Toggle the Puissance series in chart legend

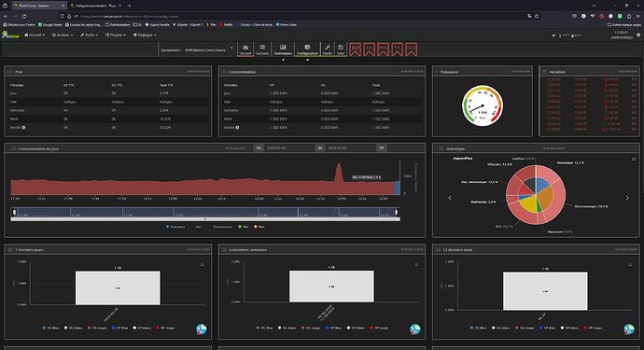click(x=175, y=227)
